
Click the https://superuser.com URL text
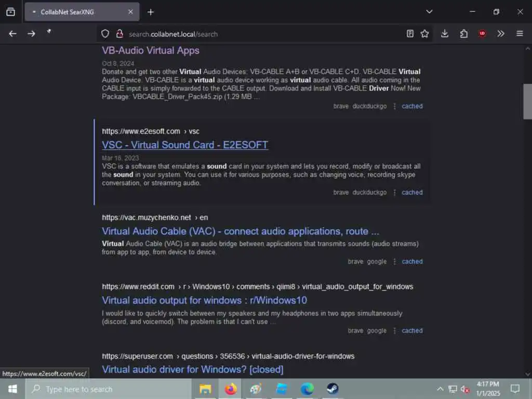click(137, 356)
